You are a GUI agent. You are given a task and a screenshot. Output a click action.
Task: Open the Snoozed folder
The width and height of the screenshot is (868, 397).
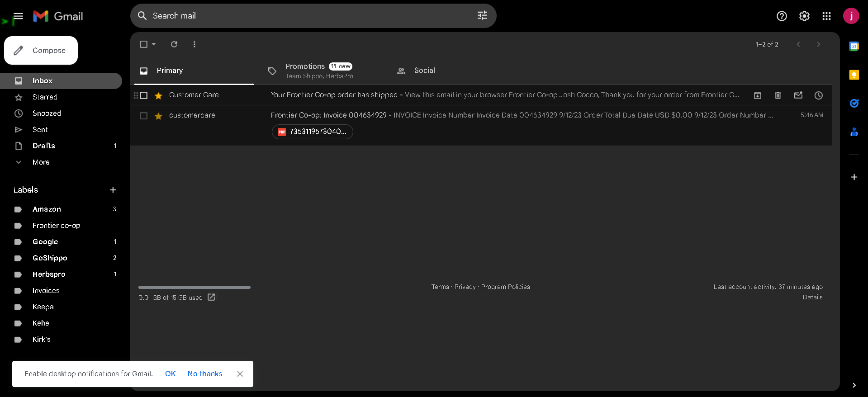point(61,113)
